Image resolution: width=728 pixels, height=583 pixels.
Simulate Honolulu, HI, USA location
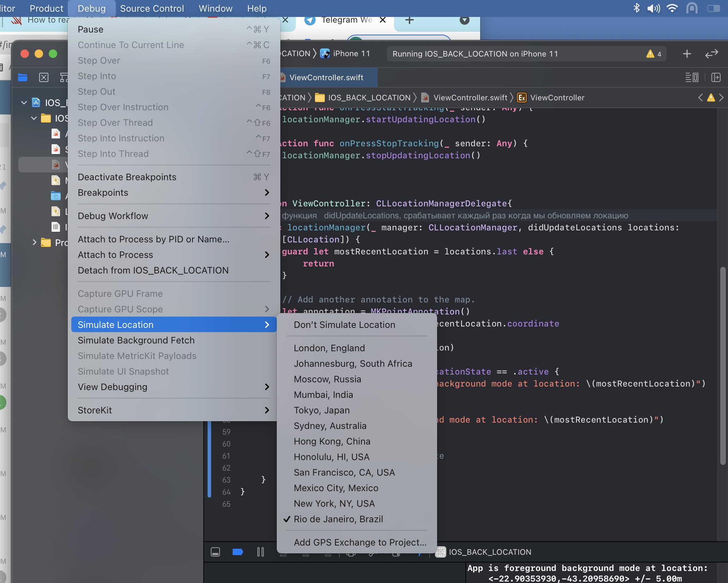pos(357,457)
